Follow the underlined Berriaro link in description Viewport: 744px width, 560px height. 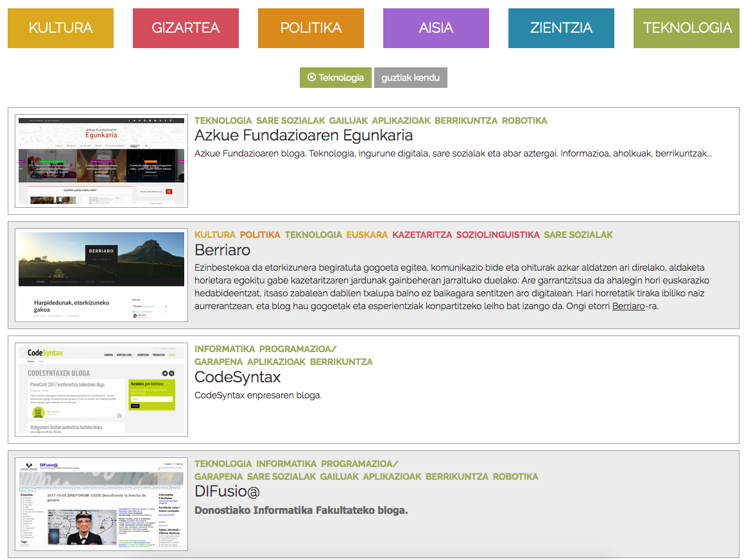coord(628,307)
